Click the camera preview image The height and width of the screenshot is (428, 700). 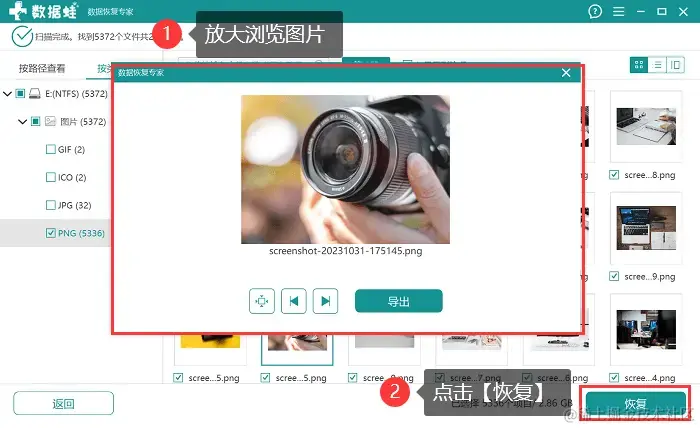point(346,169)
